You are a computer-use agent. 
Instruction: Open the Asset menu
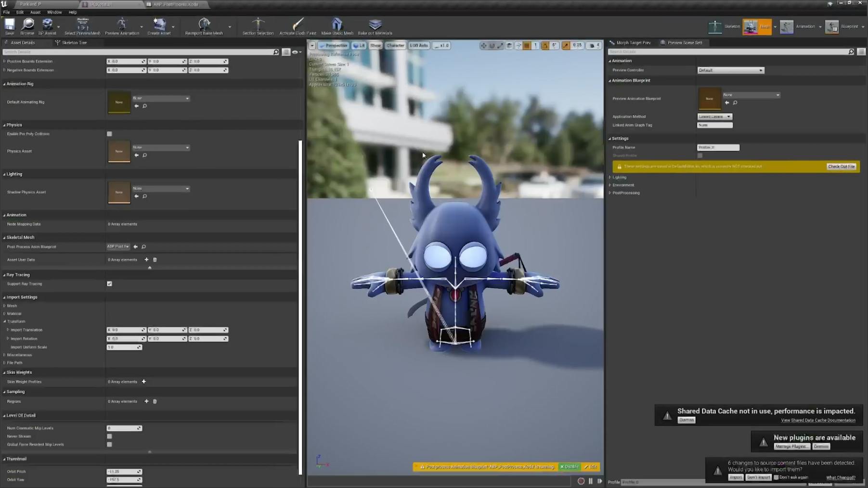[x=35, y=12]
